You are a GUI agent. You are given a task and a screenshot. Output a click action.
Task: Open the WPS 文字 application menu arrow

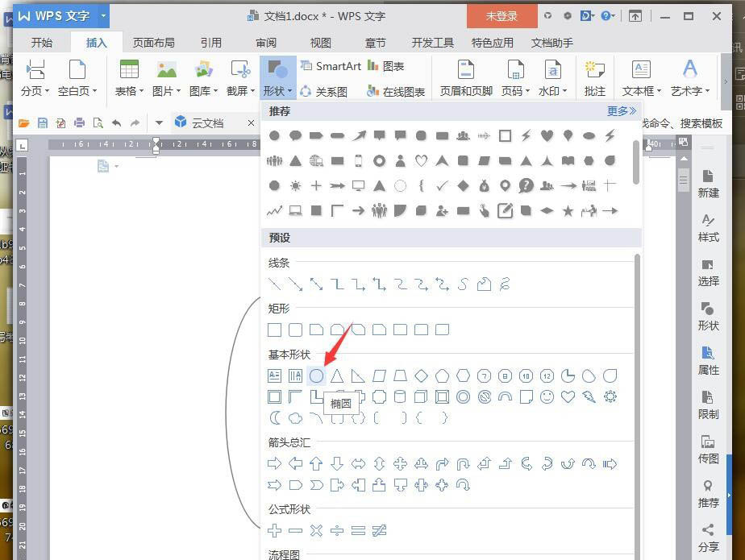(x=103, y=15)
